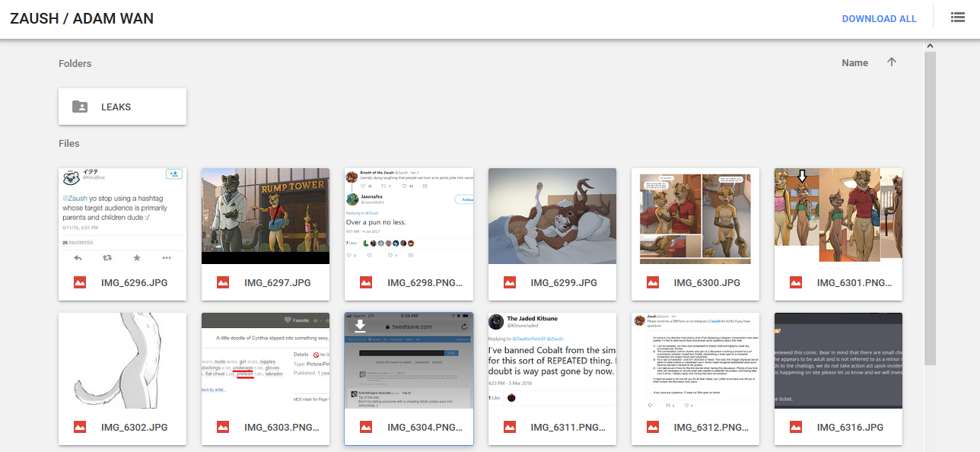This screenshot has height=452, width=980.
Task: Open the IMG_6299.JPG thumbnail preview
Action: 552,216
